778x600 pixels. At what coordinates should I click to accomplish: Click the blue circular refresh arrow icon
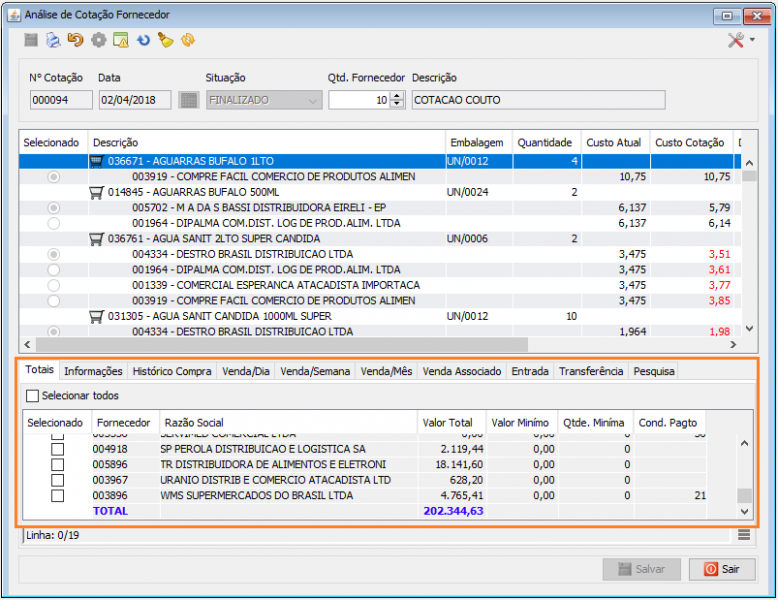[x=143, y=40]
